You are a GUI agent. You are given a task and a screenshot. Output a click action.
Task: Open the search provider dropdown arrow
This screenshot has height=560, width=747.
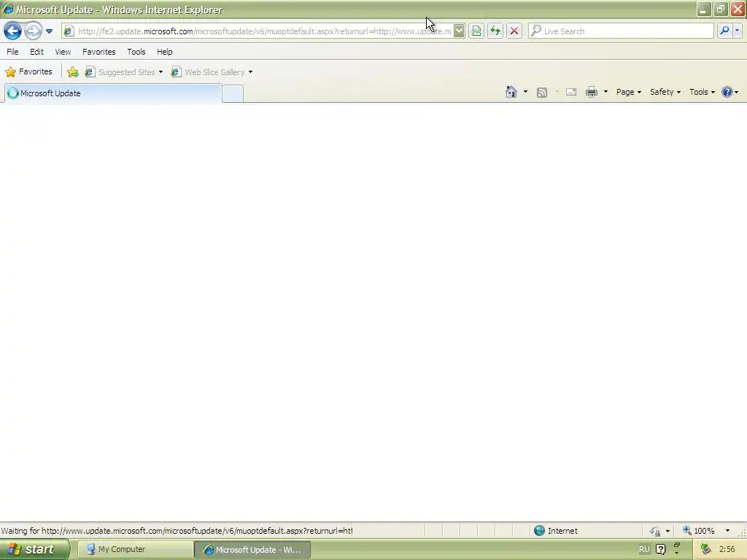(737, 31)
